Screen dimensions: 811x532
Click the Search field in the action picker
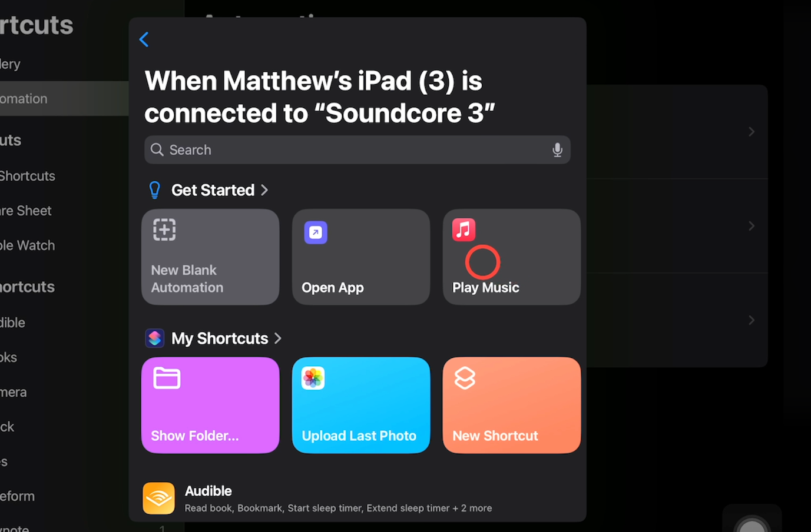pos(357,150)
